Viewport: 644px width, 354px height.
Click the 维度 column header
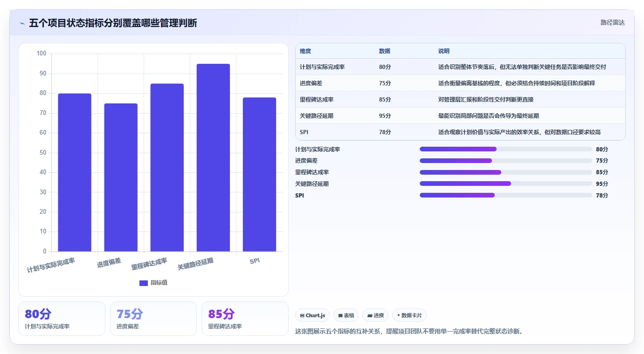[x=305, y=51]
